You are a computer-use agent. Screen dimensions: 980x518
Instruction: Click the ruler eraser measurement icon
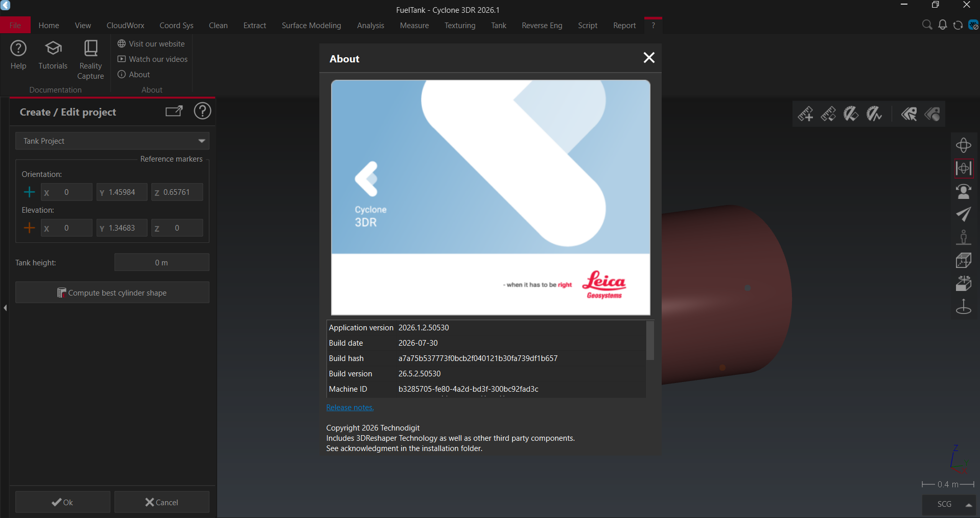(828, 114)
